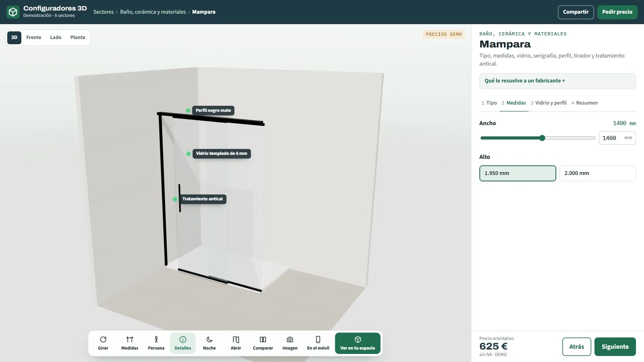Screen dimensions: 644x362
Task: Click the Girar rotate icon
Action: pos(103,339)
